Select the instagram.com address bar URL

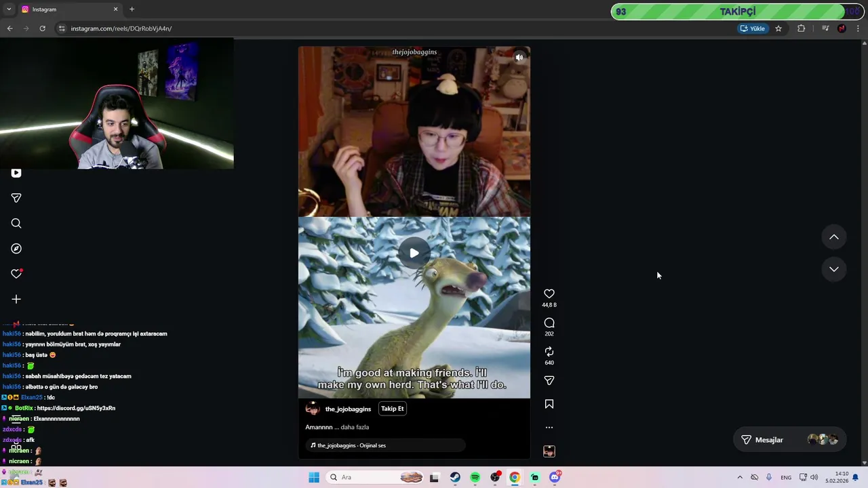tap(121, 28)
